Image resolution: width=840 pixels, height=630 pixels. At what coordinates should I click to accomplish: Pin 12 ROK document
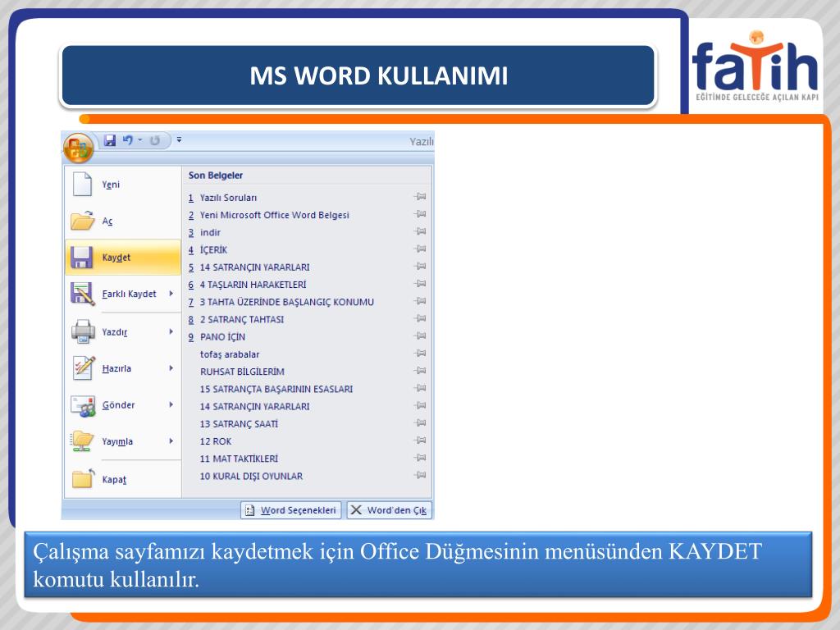coord(421,441)
